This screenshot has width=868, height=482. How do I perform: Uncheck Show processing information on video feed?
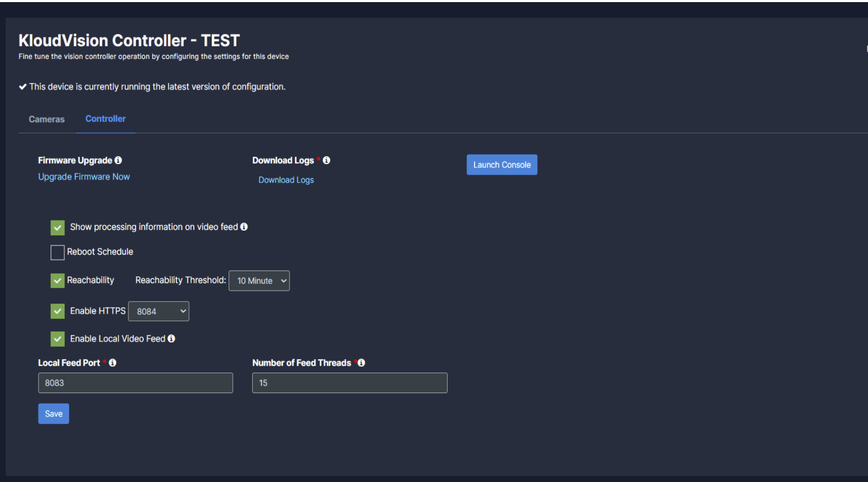pos(57,227)
